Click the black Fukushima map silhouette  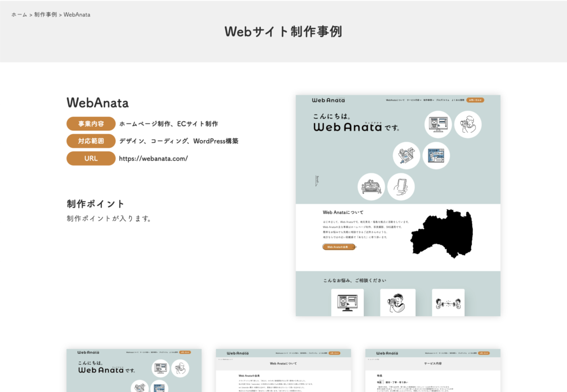pos(441,233)
